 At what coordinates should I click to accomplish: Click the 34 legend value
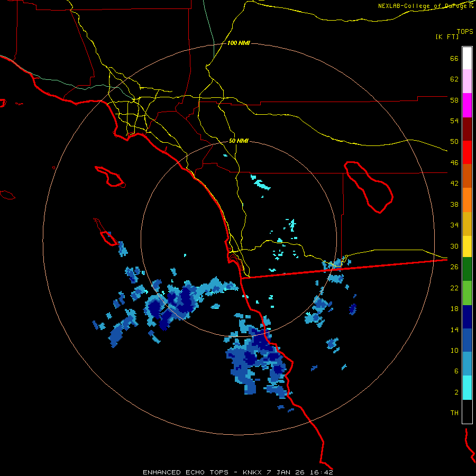click(454, 225)
